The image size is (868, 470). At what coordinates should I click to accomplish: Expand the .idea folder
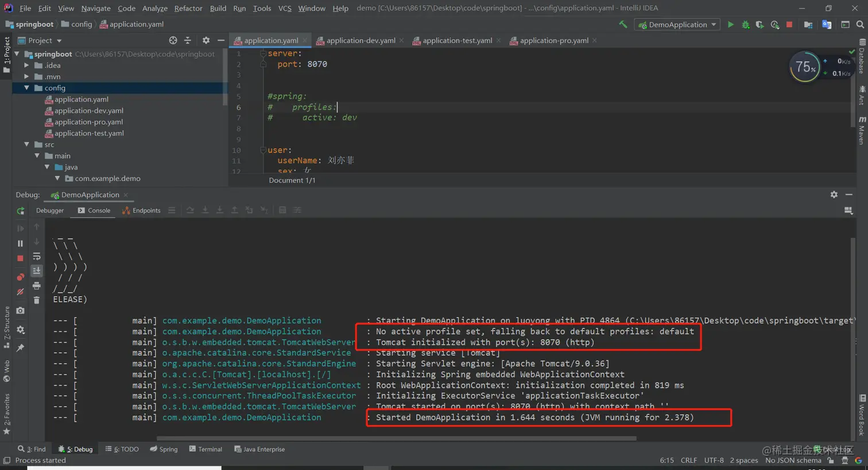coord(26,66)
